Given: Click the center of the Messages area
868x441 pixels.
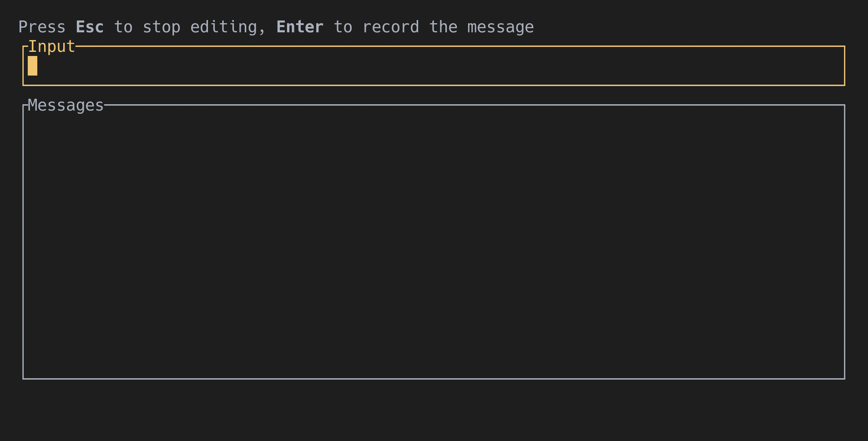Looking at the screenshot, I should (x=434, y=241).
